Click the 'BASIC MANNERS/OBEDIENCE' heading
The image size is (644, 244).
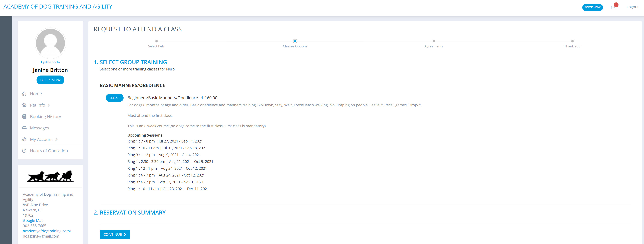(x=132, y=85)
